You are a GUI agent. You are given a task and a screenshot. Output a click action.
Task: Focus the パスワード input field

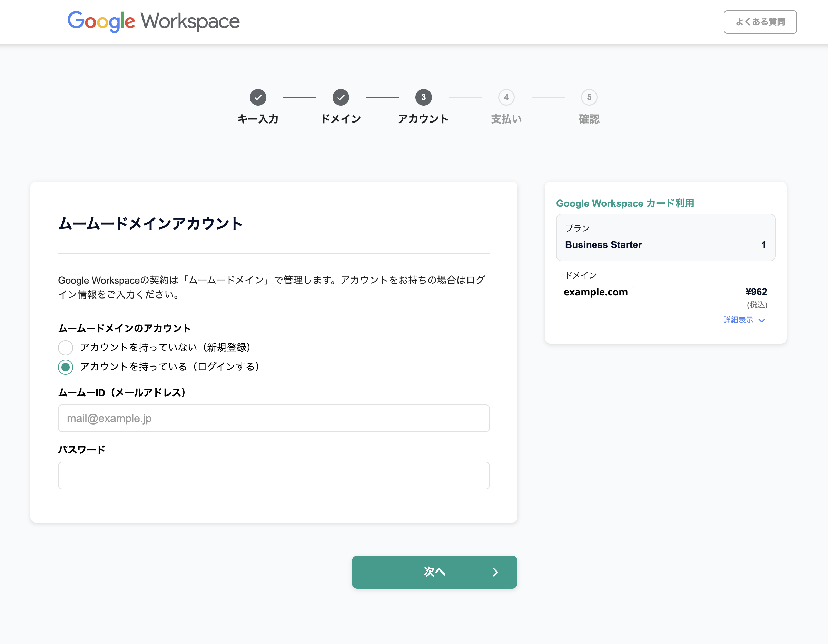point(274,476)
